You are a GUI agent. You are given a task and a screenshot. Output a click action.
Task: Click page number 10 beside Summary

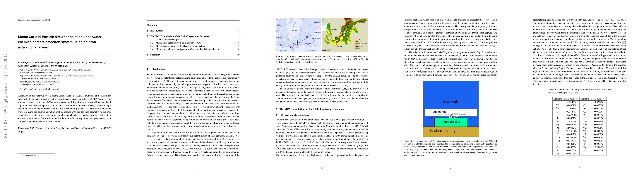[238, 55]
